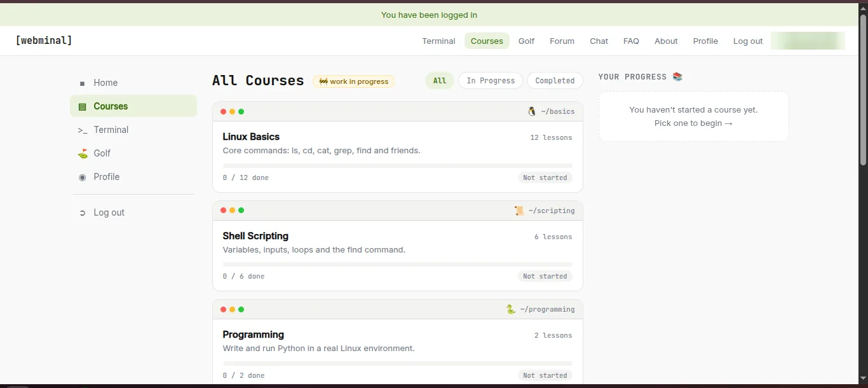The image size is (868, 388).
Task: Click the '2 lessons' text
Action: [x=553, y=335]
